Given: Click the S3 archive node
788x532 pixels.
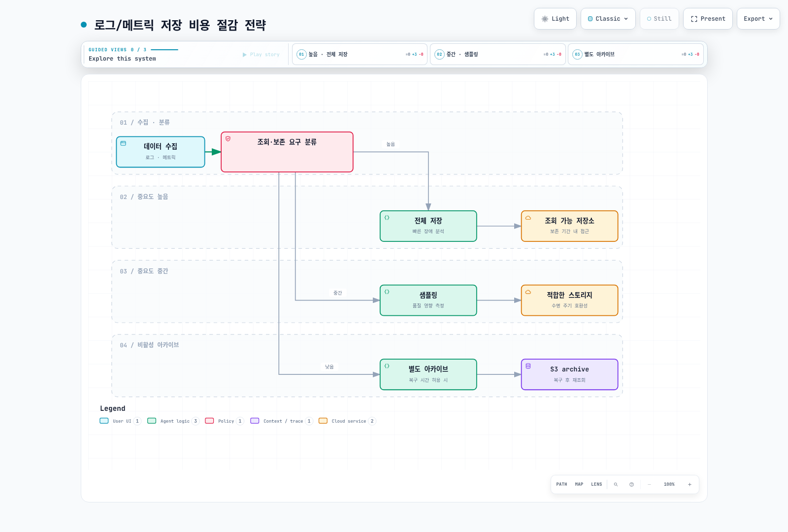Looking at the screenshot, I should [x=569, y=374].
